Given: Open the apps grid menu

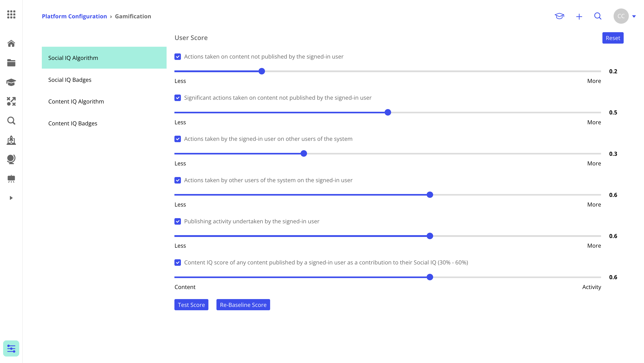Looking at the screenshot, I should click(11, 15).
